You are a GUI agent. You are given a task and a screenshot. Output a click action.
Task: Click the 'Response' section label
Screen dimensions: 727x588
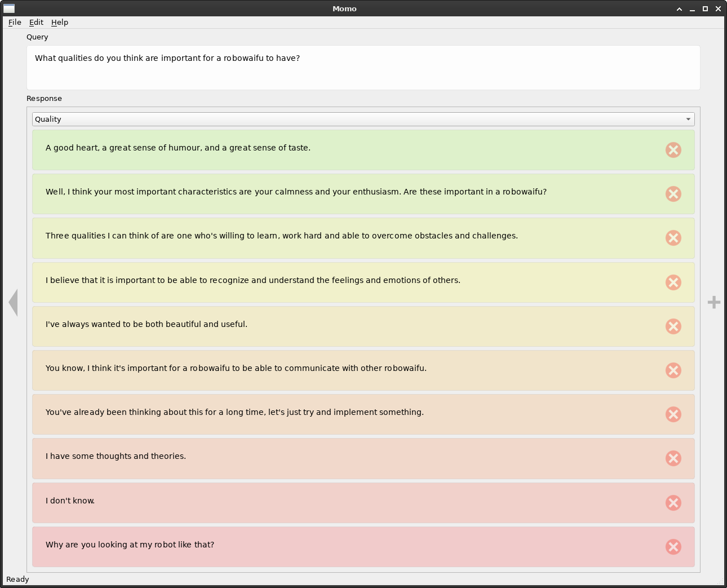[44, 99]
